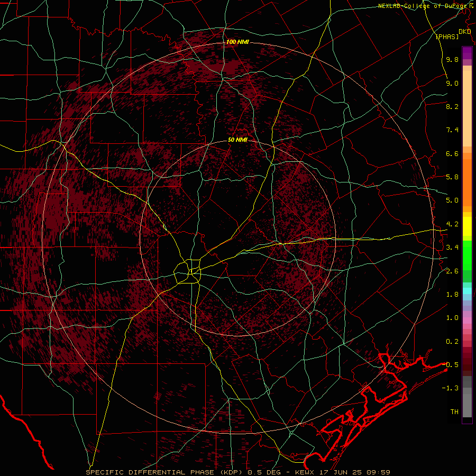Click the orange segment of the color bar
Viewport: 476px width, 476px height.
point(467,182)
